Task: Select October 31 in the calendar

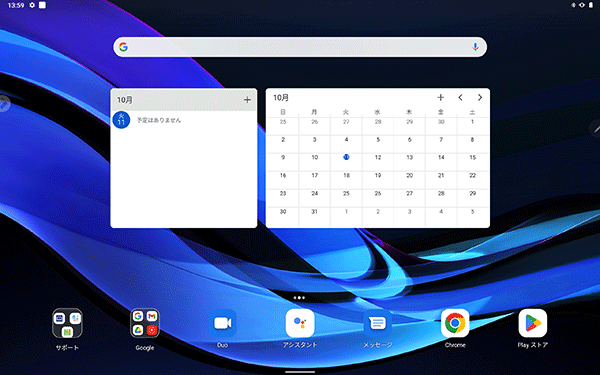Action: (315, 212)
